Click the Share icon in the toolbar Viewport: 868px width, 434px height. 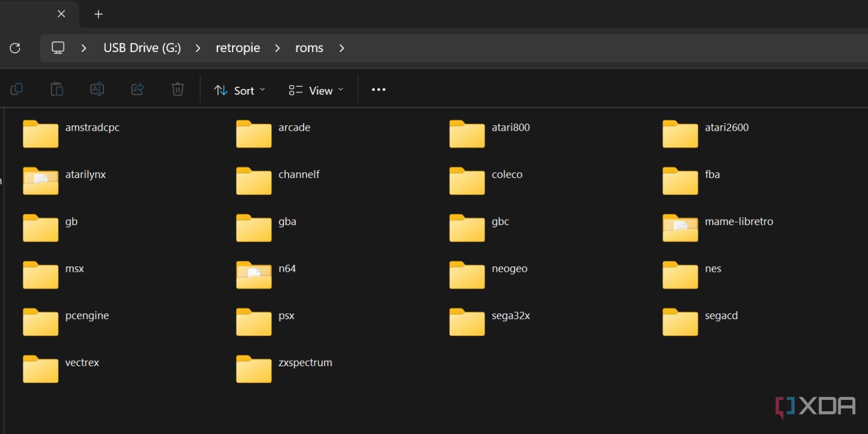coord(137,89)
